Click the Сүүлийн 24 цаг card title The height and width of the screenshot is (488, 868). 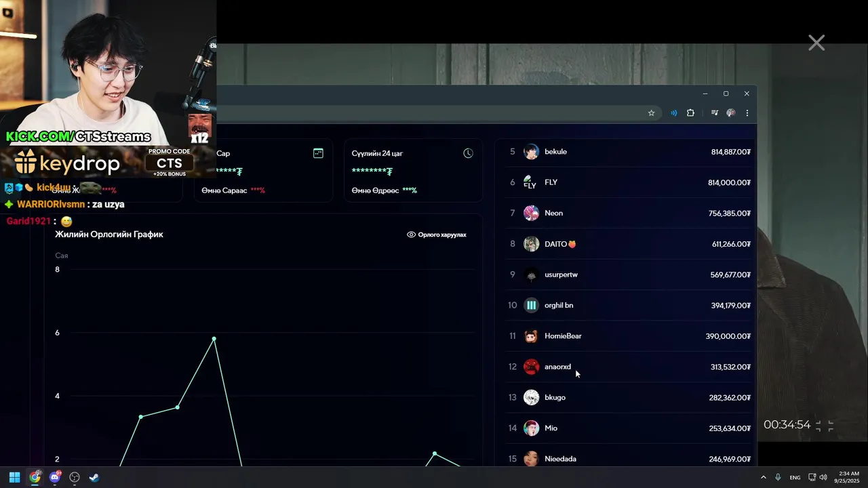click(377, 153)
